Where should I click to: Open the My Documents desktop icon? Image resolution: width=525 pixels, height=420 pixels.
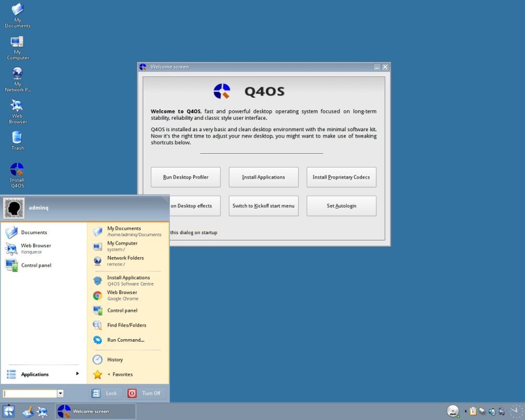pos(17,15)
